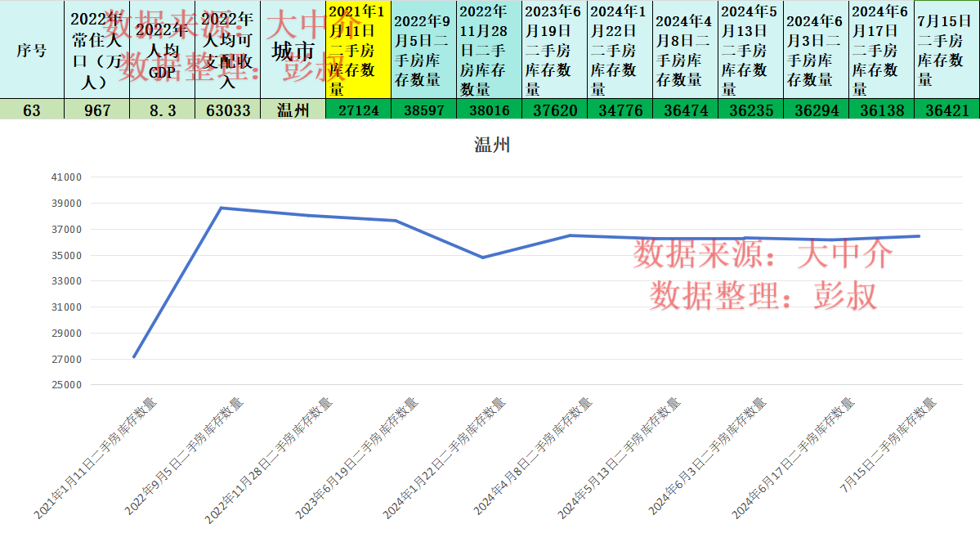
Task: Select the y-axis label 25000
Action: pyautogui.click(x=66, y=385)
